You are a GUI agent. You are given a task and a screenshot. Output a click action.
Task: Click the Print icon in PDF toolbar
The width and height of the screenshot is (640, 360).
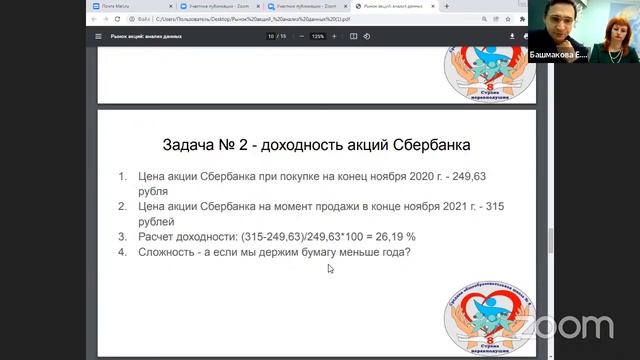pos(525,36)
